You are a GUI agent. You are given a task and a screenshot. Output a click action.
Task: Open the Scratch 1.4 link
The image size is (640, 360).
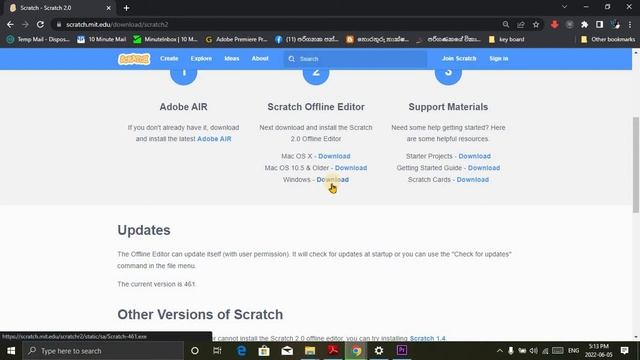coord(427,338)
